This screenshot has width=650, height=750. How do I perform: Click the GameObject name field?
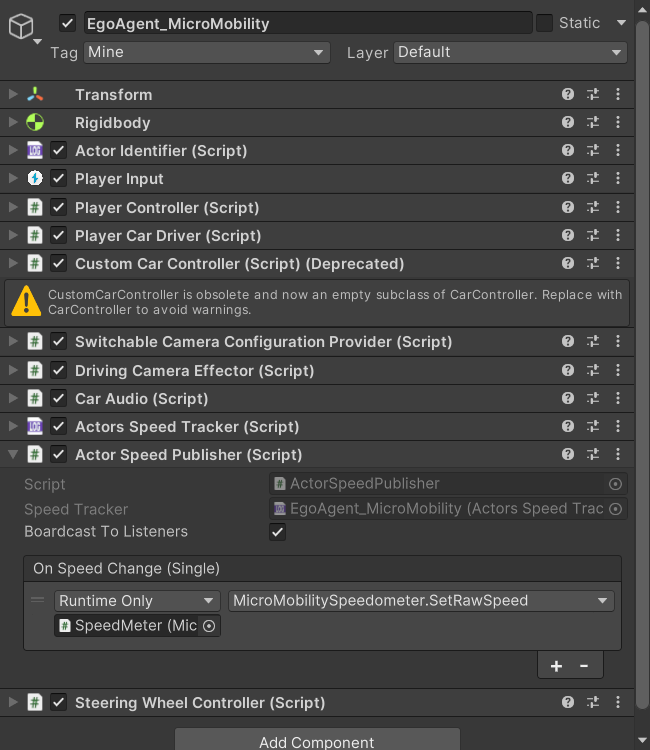click(x=308, y=23)
